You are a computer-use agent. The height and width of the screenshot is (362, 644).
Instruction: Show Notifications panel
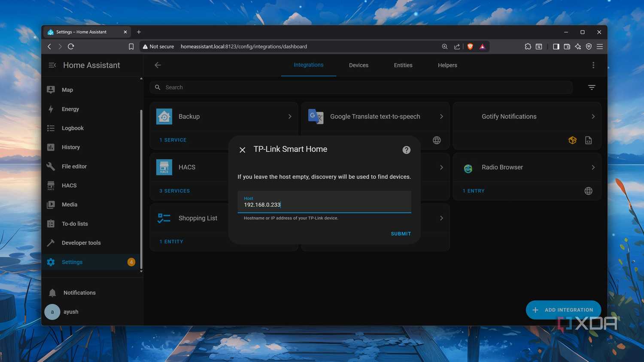92,293
